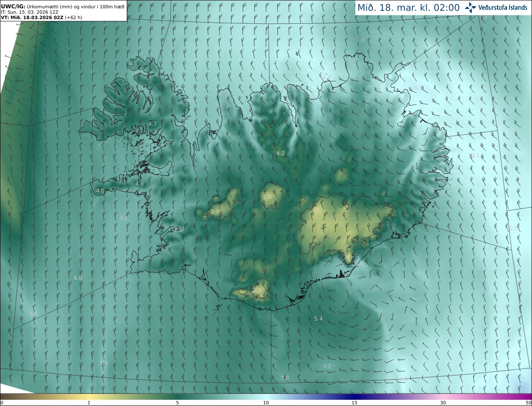Screen dimensions: 532x406
Task: Click the 7.2 value on the map
Action: tap(327, 366)
